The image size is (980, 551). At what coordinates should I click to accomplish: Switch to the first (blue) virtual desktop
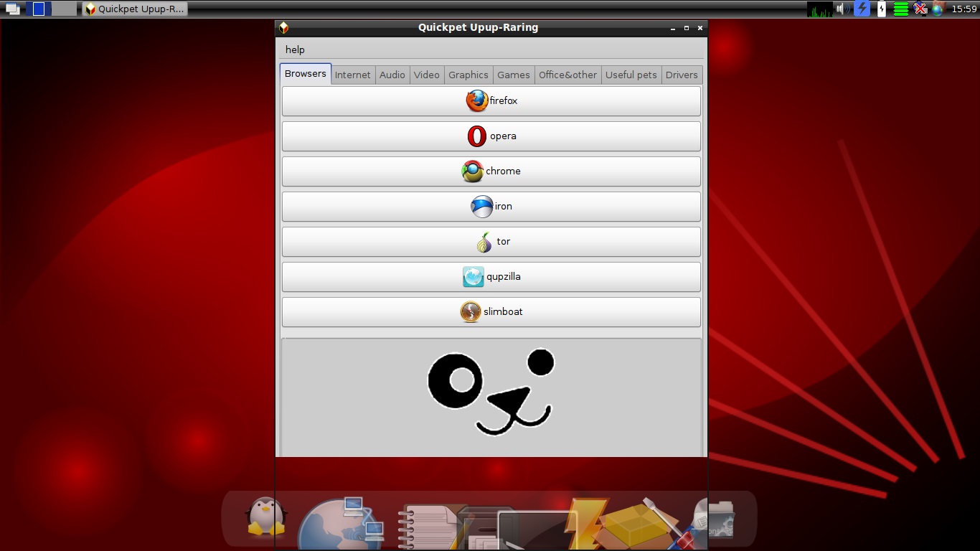coord(39,9)
